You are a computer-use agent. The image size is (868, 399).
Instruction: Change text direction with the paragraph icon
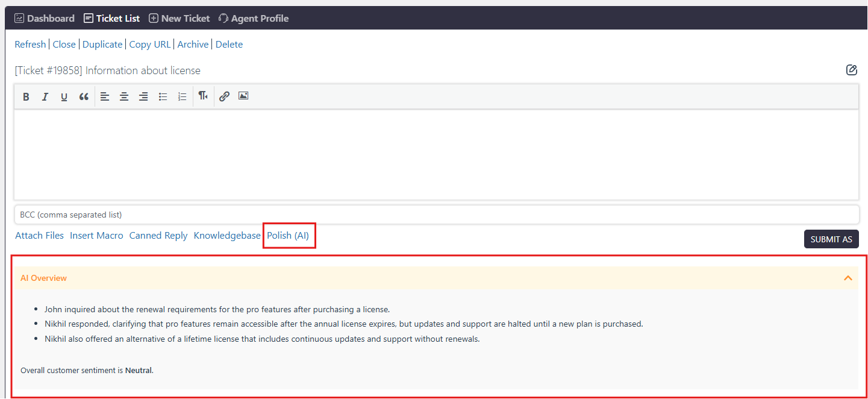(203, 96)
